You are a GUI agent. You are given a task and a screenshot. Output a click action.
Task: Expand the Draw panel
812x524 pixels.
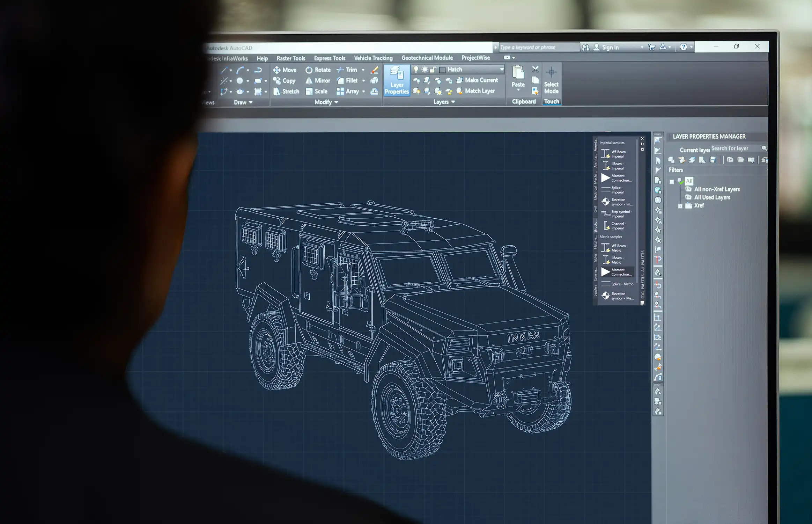coord(243,102)
